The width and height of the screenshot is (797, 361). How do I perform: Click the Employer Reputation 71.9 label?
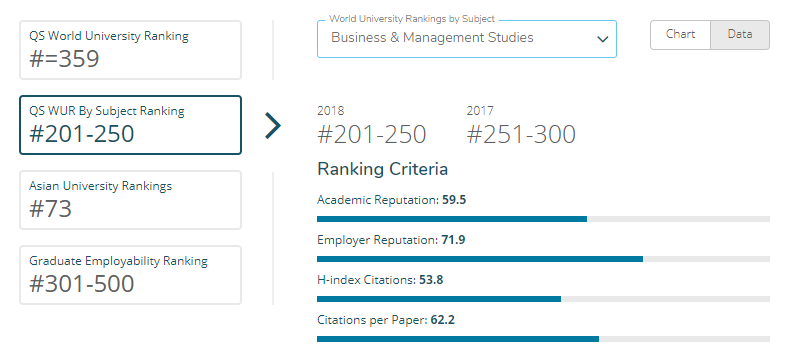pos(391,239)
